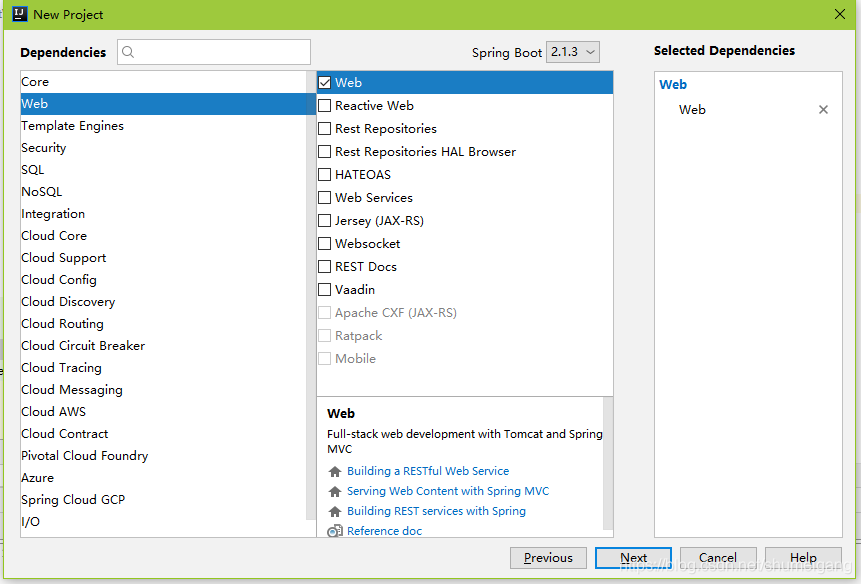Enable the Reactive Web checkbox
This screenshot has width=861, height=584.
(x=325, y=105)
